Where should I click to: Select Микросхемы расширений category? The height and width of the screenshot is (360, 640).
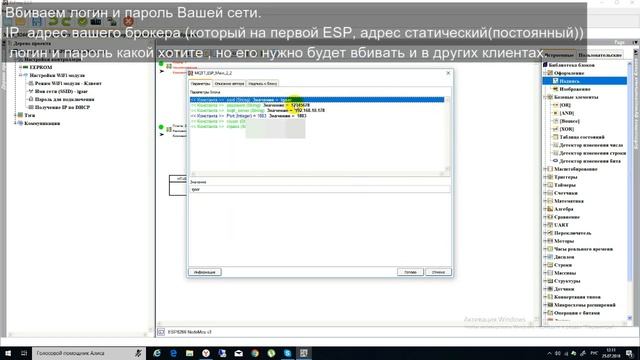[x=584, y=305]
